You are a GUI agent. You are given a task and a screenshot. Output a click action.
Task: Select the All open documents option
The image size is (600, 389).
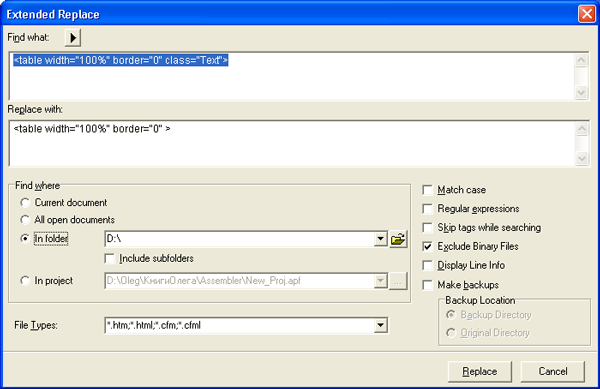pos(25,220)
